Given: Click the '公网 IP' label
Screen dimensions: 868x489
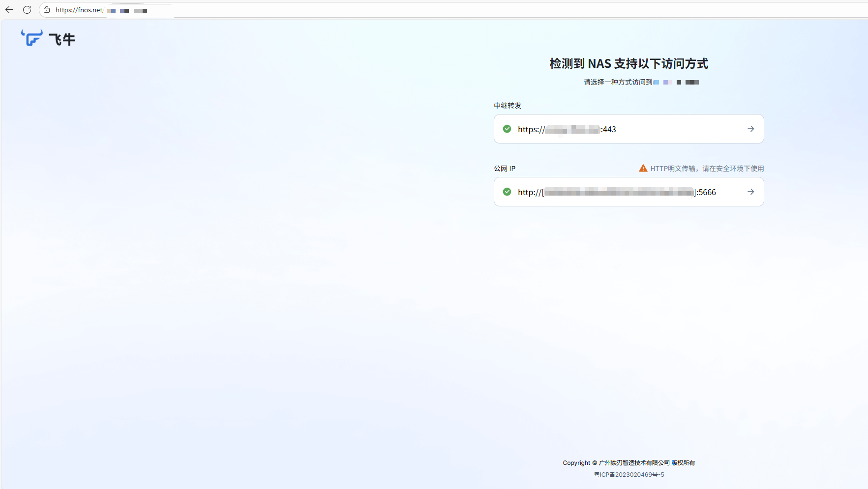Looking at the screenshot, I should tap(505, 169).
